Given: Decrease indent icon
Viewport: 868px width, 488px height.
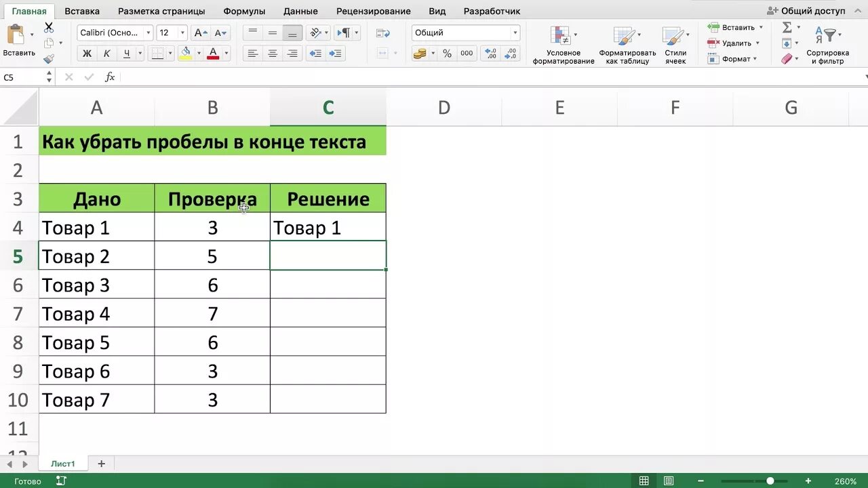Looking at the screenshot, I should click(315, 54).
